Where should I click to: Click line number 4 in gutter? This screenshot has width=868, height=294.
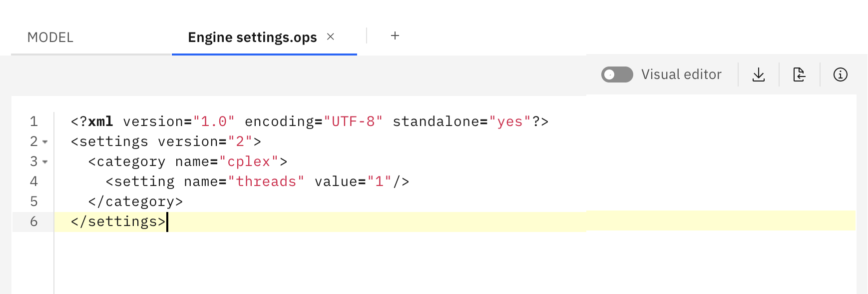click(x=34, y=181)
